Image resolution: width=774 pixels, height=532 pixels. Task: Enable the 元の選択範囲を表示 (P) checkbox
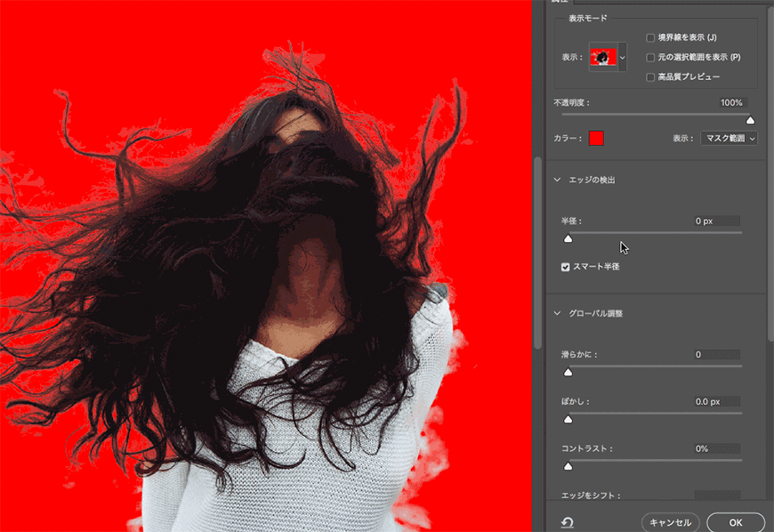tap(650, 57)
